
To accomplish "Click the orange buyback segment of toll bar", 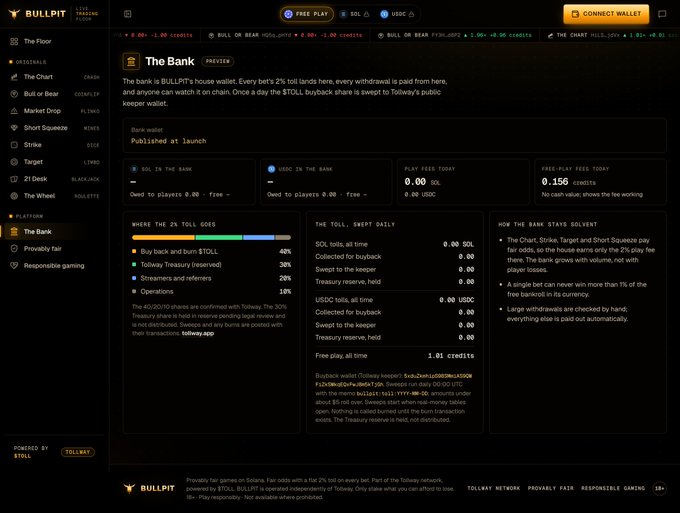I will point(163,237).
